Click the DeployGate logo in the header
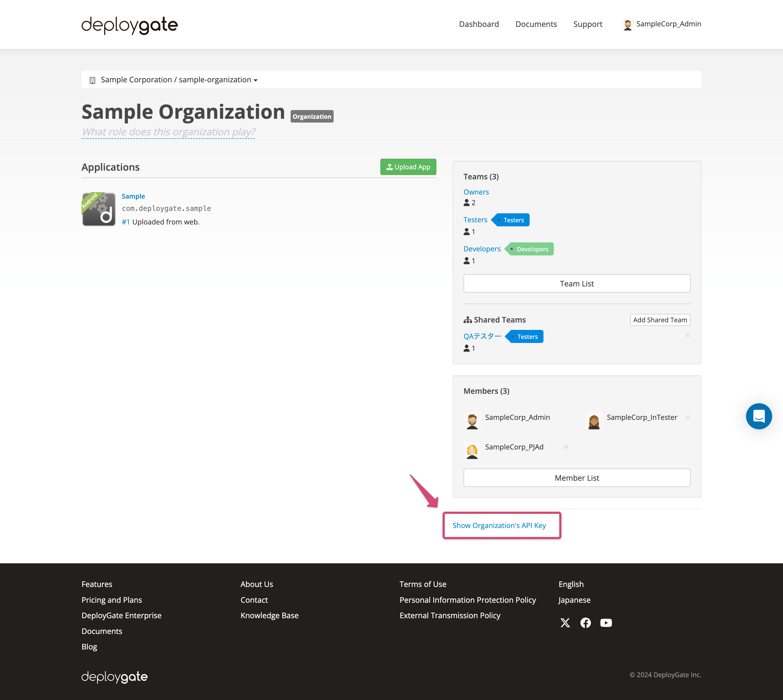 (x=129, y=25)
